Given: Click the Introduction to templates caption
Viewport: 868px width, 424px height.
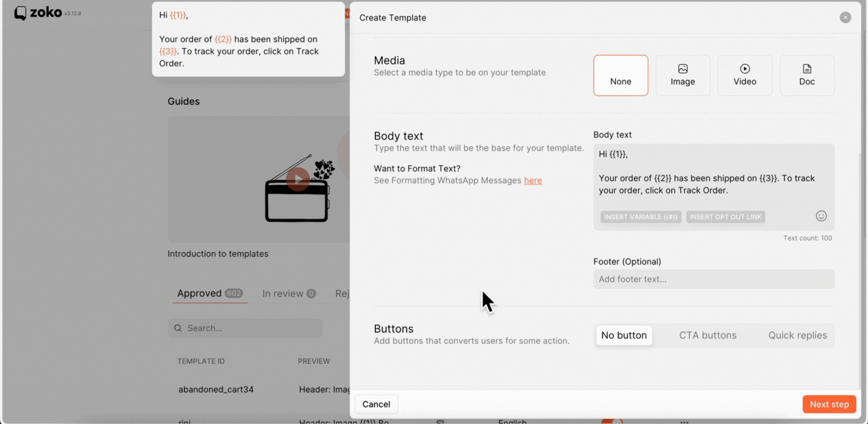Looking at the screenshot, I should click(x=218, y=254).
